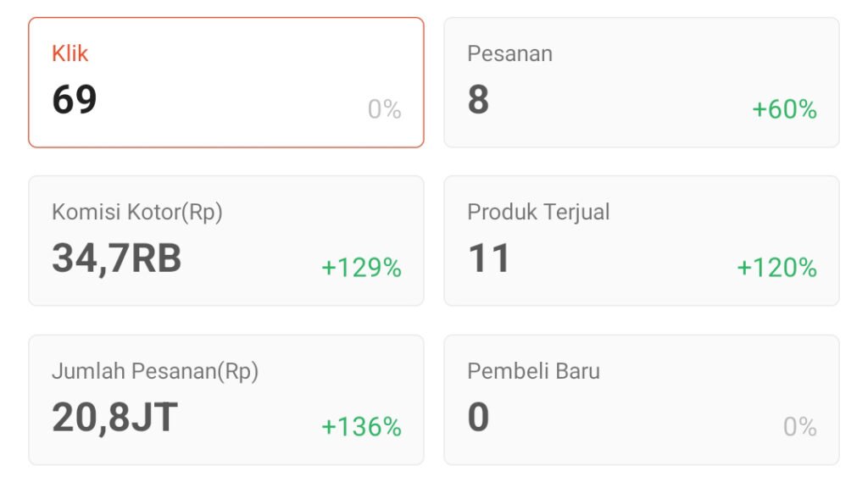868x488 pixels.
Task: Select the Pembeli Baru metric card
Action: pos(641,399)
